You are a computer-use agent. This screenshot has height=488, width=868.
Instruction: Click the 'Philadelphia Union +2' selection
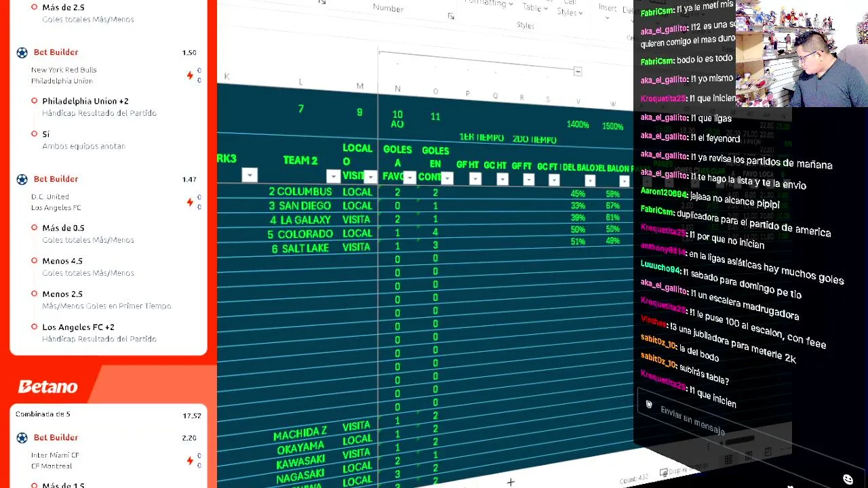pyautogui.click(x=85, y=102)
